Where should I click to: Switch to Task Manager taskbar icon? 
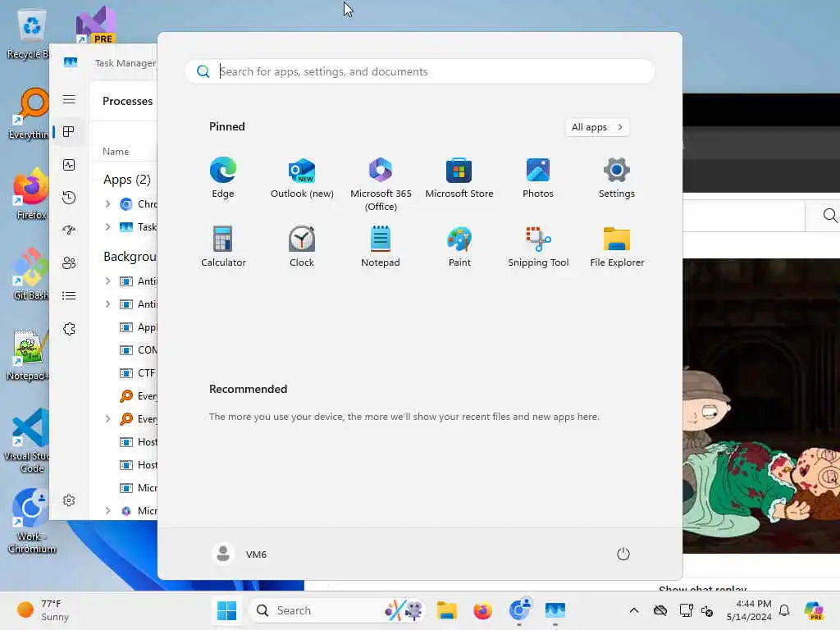point(555,610)
